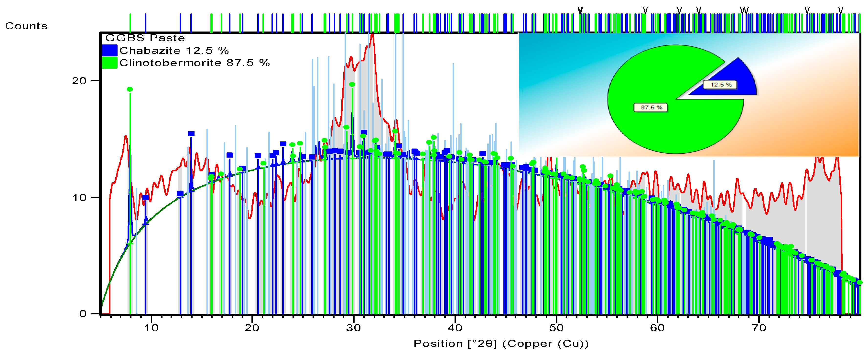This screenshot has width=868, height=353.
Task: Click the x-axis tick label '70'
Action: [759, 328]
